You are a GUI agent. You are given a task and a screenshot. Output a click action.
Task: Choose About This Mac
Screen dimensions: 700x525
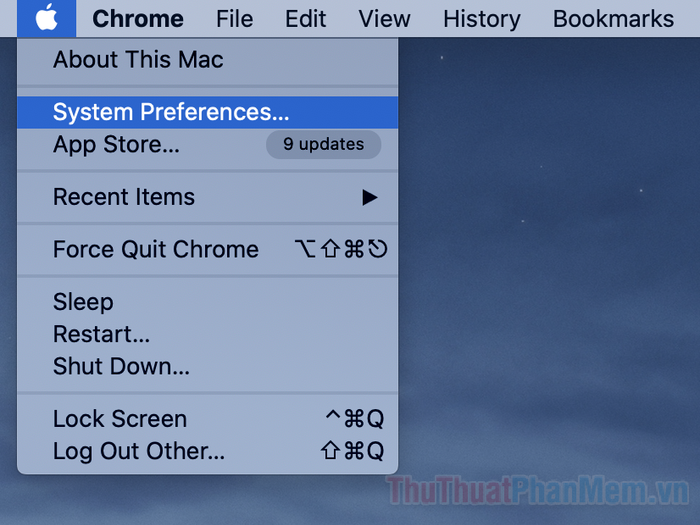coord(138,60)
